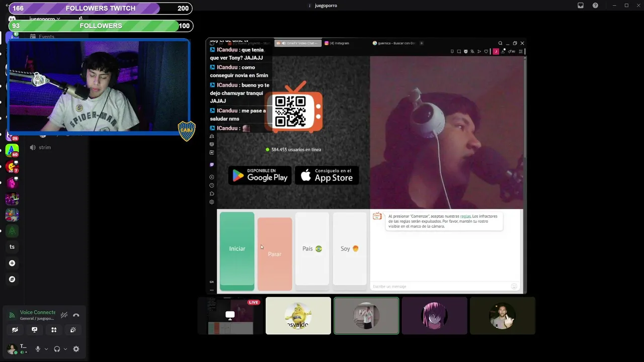Toggle Discord noise suppression
644x362 pixels.
(x=64, y=315)
